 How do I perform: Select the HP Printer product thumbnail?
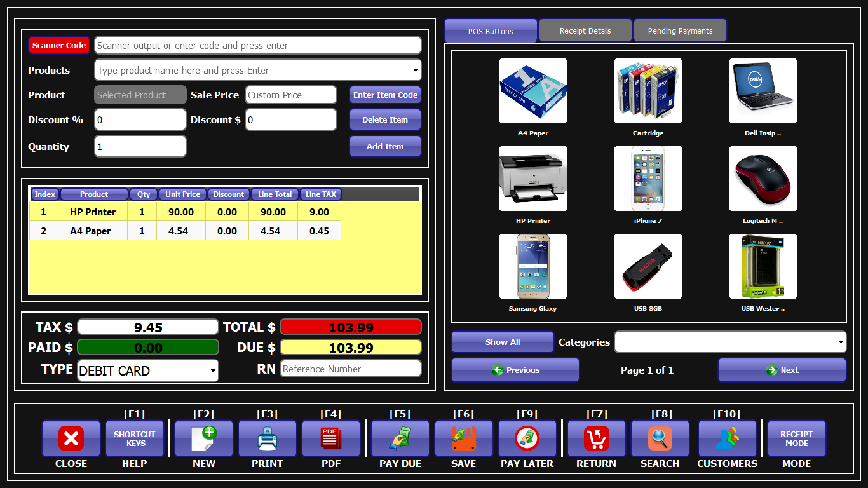(532, 179)
